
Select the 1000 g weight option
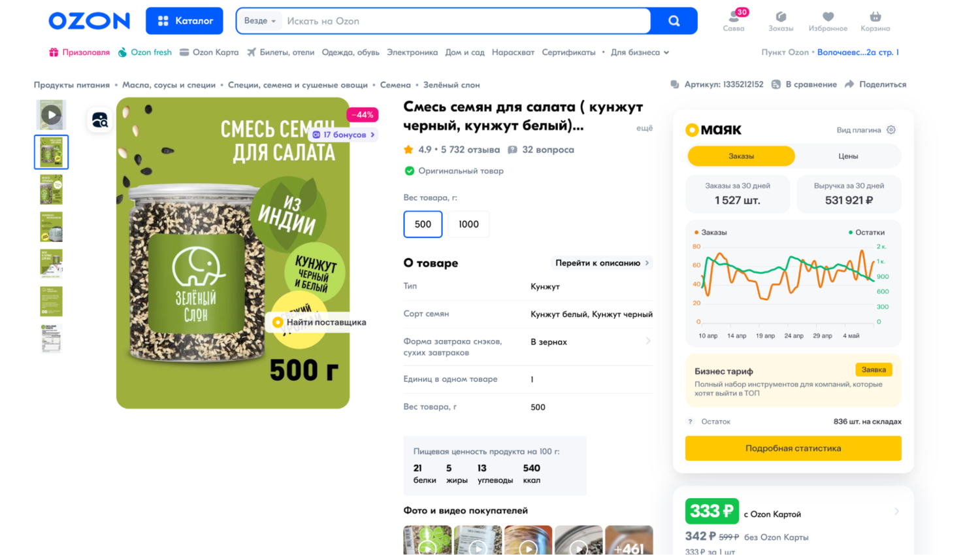tap(468, 224)
